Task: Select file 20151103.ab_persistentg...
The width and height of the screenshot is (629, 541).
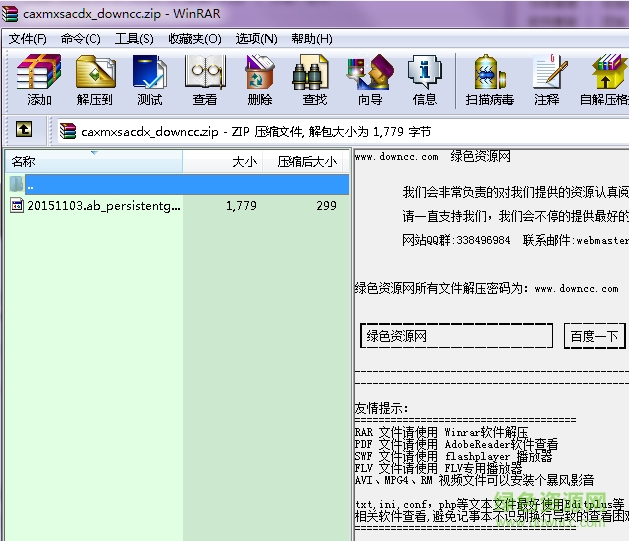Action: (x=104, y=206)
